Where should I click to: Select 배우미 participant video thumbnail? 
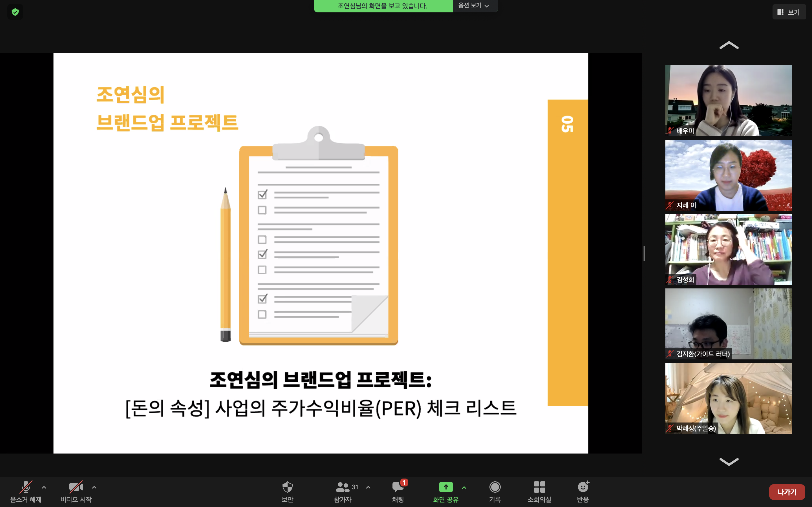coord(728,101)
